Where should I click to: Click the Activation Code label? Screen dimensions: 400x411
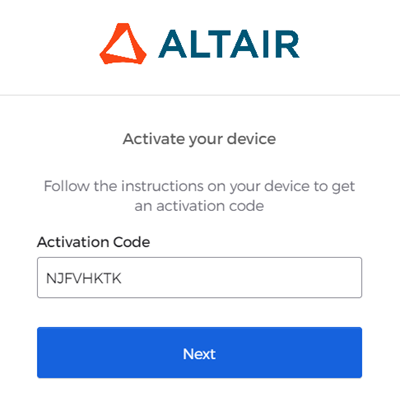(93, 242)
